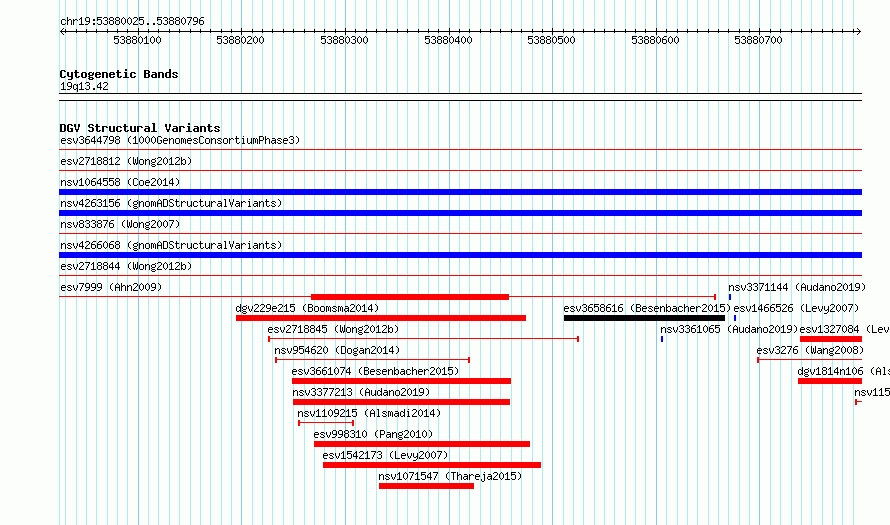Click the esv3644798 (1000GenomesConsortiumPhase3) label
Viewport: 890px width, 525px height.
click(x=180, y=140)
